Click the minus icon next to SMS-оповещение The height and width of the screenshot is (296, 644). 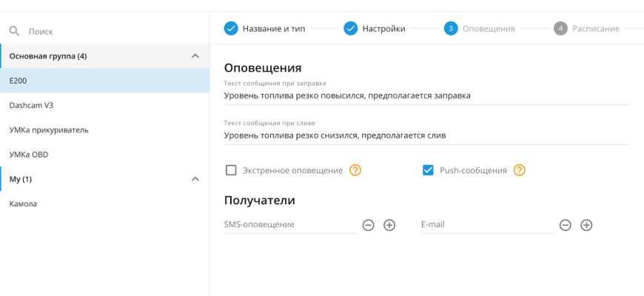click(368, 225)
